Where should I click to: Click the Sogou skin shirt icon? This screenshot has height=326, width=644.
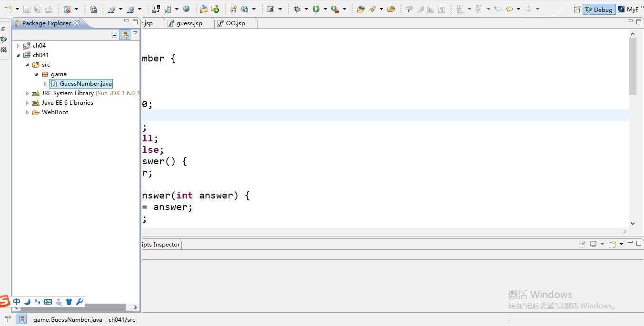pyautogui.click(x=69, y=302)
